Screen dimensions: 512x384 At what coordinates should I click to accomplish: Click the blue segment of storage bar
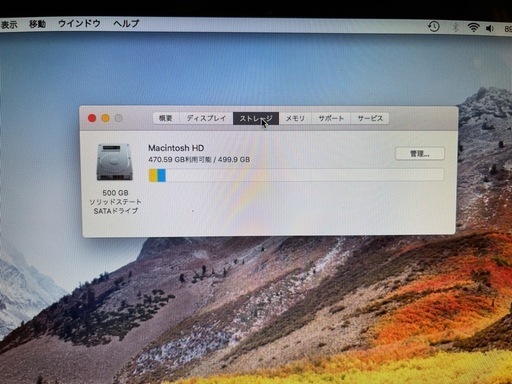click(161, 175)
